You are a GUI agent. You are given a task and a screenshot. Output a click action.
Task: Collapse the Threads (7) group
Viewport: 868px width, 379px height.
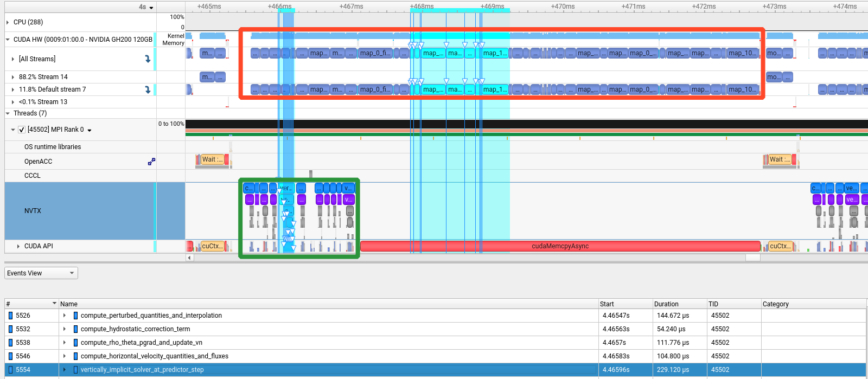(x=8, y=113)
